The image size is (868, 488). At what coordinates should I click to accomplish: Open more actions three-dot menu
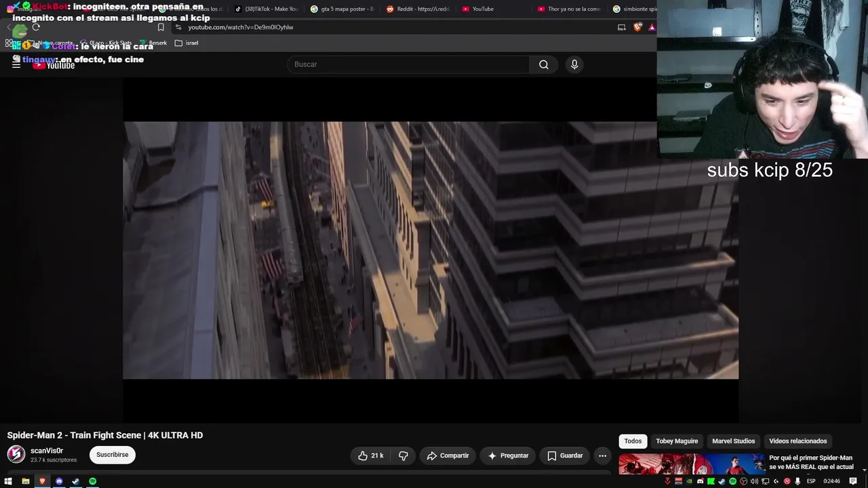tap(602, 455)
